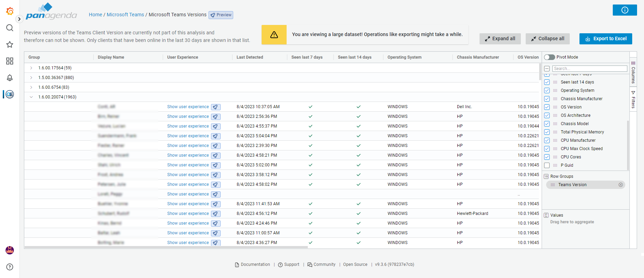Click rocket icon in the 8/4/2023 3:58:12 PM row

[216, 175]
